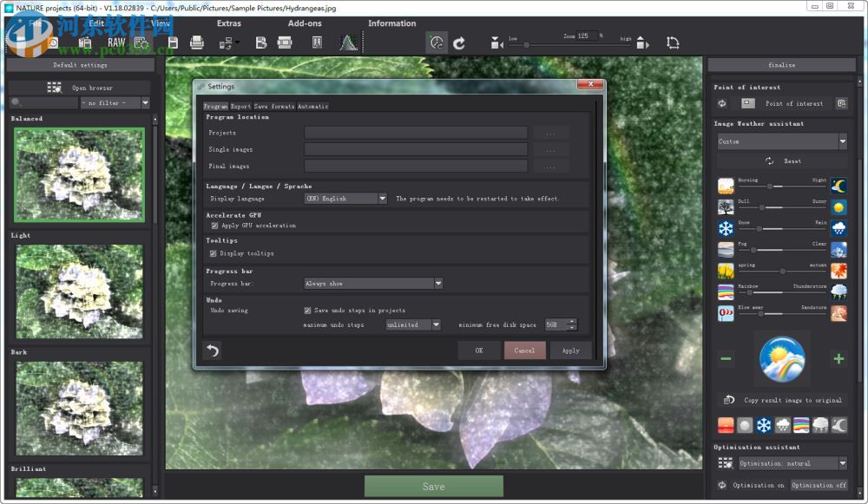Click the Night moon weather icon
This screenshot has height=504, width=868.
click(x=838, y=186)
